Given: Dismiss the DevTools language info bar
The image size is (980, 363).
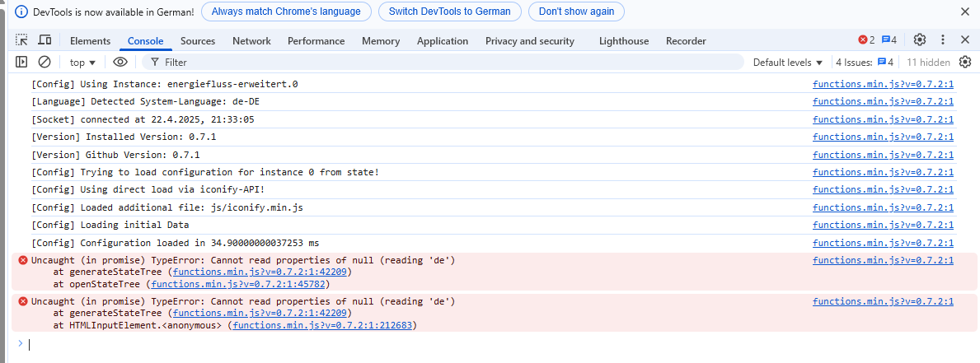Looking at the screenshot, I should pos(965,12).
